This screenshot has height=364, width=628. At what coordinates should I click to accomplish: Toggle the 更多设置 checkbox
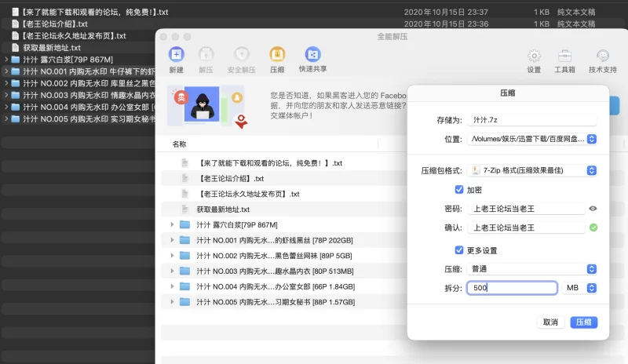pyautogui.click(x=459, y=250)
